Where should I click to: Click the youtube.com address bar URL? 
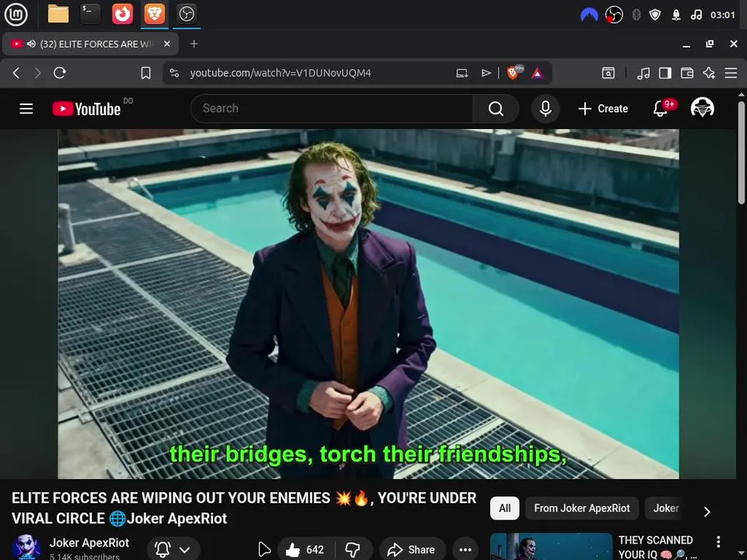[x=280, y=73]
